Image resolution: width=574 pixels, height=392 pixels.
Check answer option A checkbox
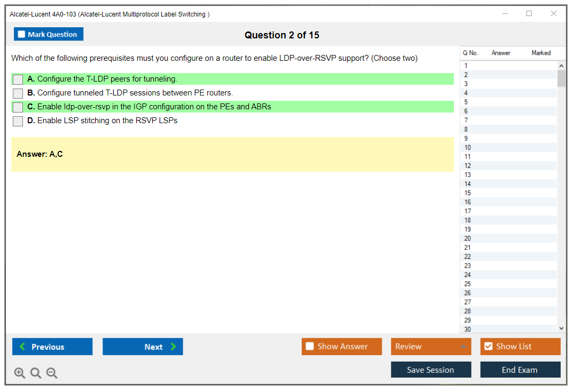[18, 79]
